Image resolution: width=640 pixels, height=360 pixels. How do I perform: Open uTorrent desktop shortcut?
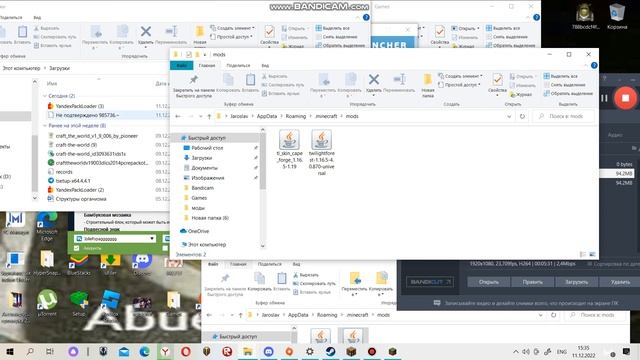[47, 303]
